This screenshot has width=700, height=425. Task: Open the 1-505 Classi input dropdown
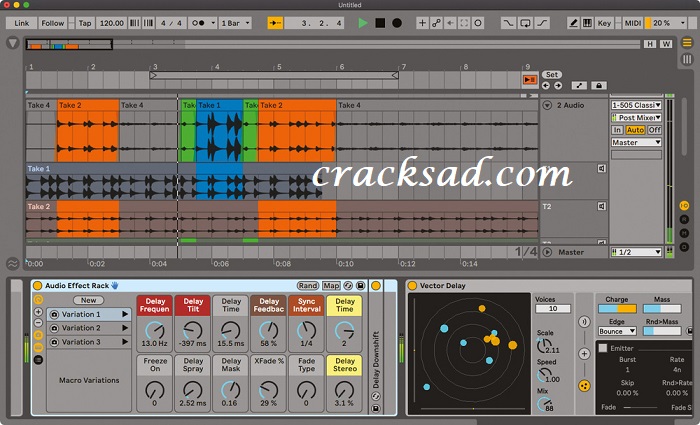[636, 105]
